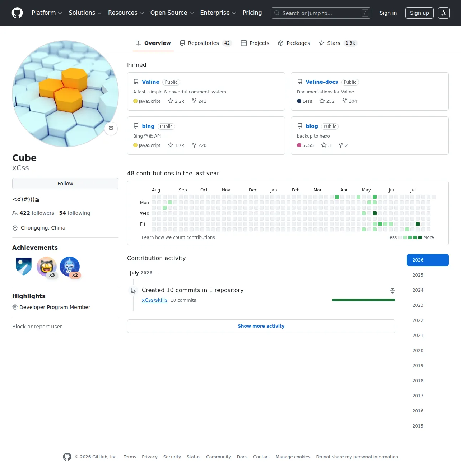Open the Cube profile avatar image

[65, 94]
